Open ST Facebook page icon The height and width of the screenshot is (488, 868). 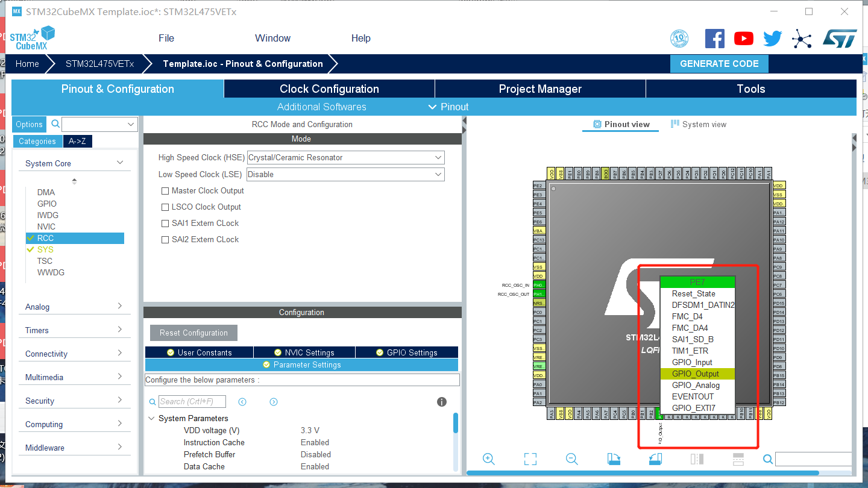[x=715, y=39]
